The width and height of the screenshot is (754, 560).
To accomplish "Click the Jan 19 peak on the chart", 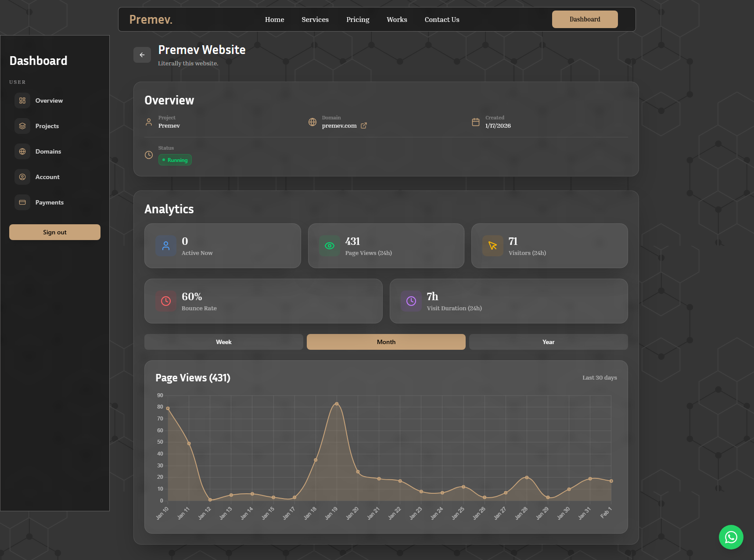I will 337,403.
